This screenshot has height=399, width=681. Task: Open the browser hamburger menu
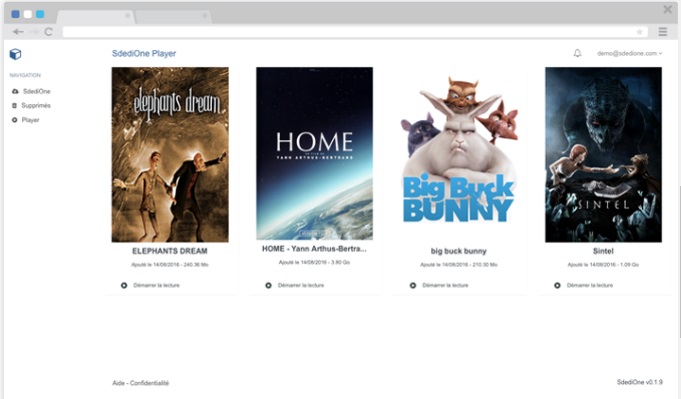(x=662, y=31)
